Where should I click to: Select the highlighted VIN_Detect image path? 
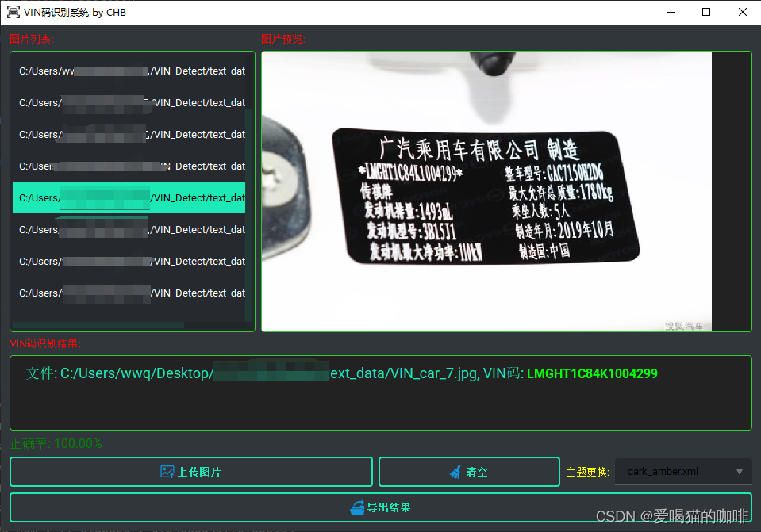pyautogui.click(x=129, y=197)
